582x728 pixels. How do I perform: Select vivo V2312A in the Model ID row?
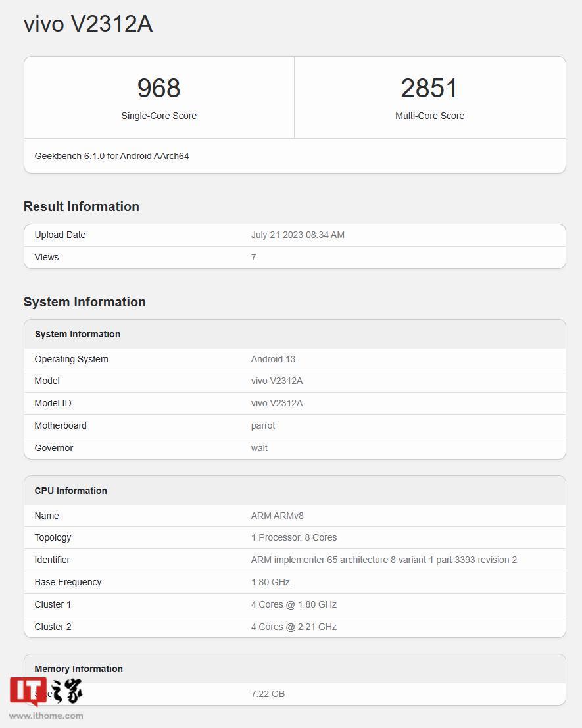[277, 404]
